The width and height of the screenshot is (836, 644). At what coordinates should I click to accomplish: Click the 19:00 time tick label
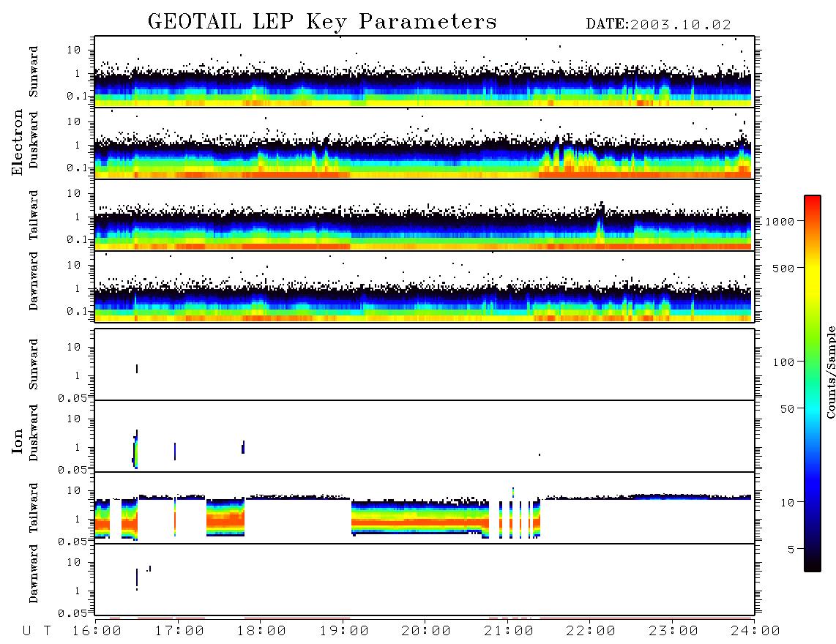pos(344,632)
